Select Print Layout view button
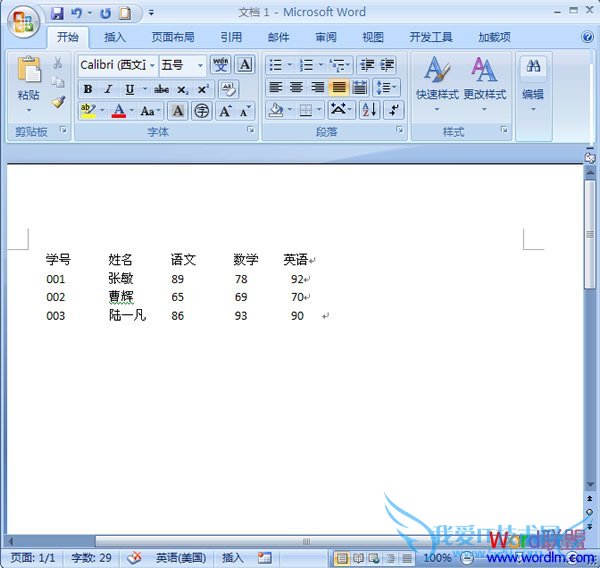Image resolution: width=600 pixels, height=568 pixels. coord(342,558)
